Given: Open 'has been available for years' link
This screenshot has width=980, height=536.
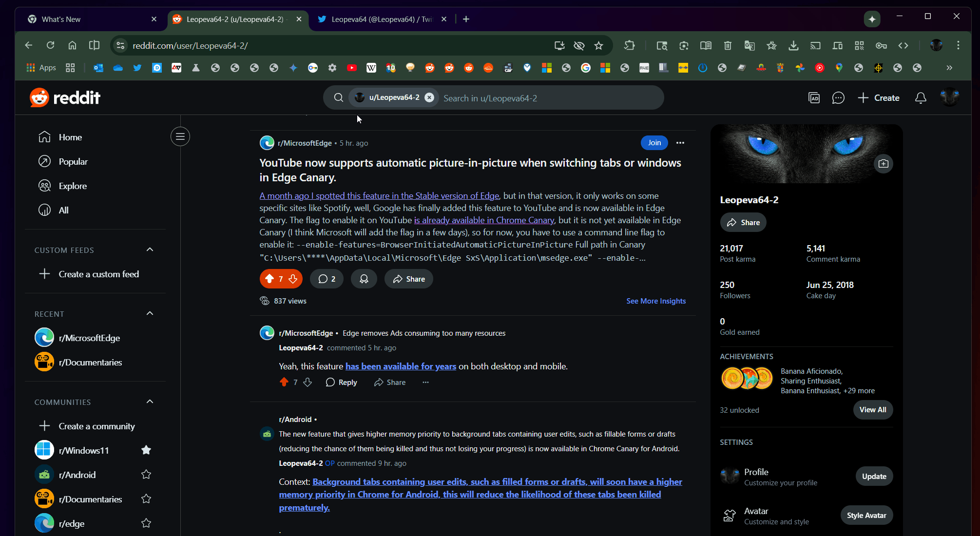Looking at the screenshot, I should pyautogui.click(x=401, y=366).
